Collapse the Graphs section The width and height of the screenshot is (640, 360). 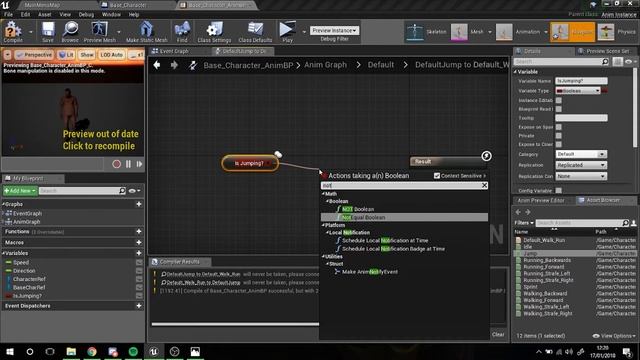3,204
